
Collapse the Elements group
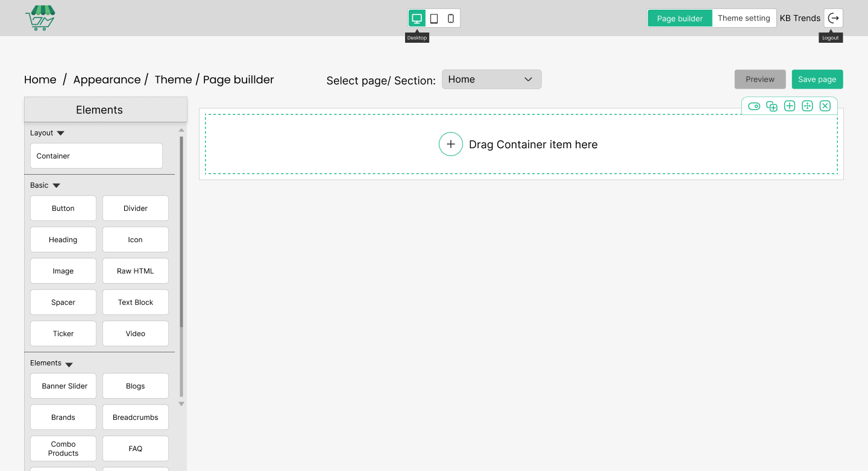(x=69, y=364)
